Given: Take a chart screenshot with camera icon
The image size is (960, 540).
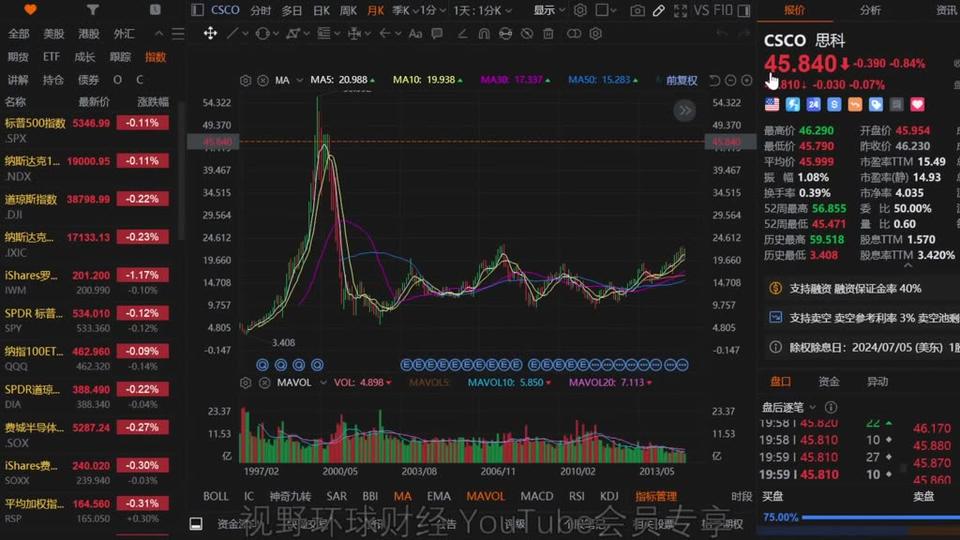Looking at the screenshot, I should 637,10.
